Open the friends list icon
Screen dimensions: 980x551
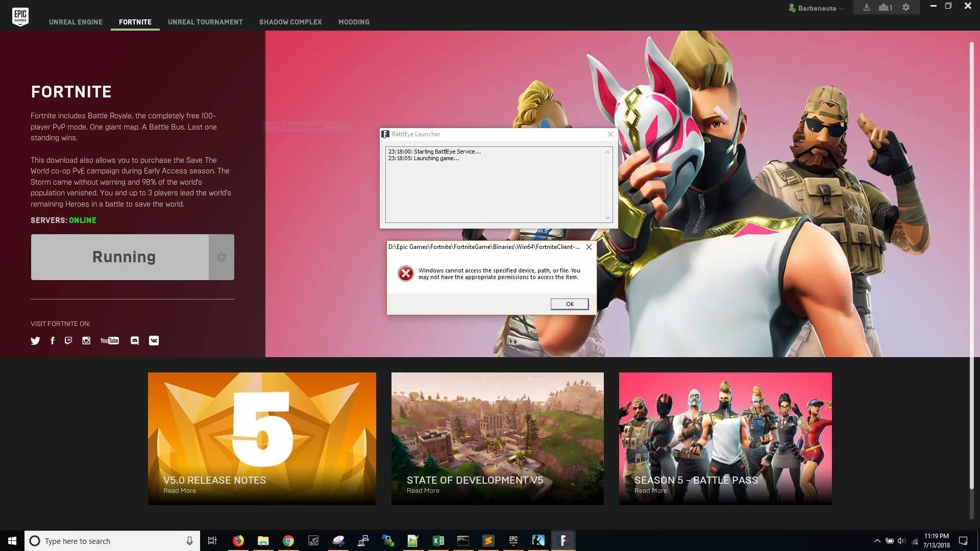coord(885,8)
